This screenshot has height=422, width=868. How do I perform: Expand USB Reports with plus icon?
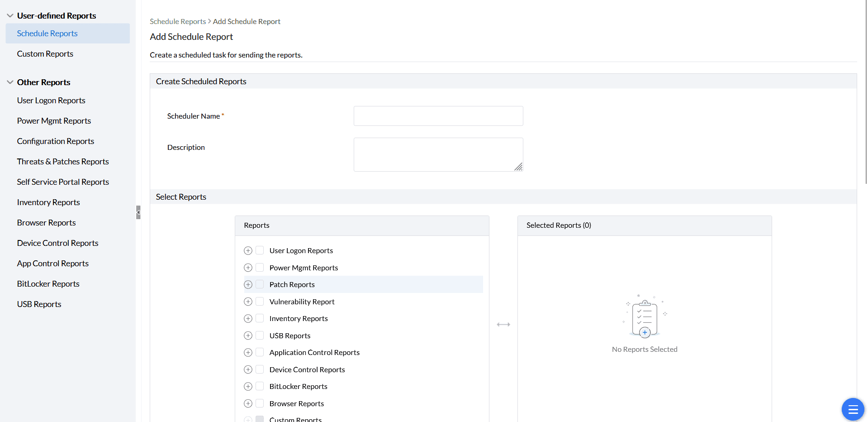click(x=248, y=336)
